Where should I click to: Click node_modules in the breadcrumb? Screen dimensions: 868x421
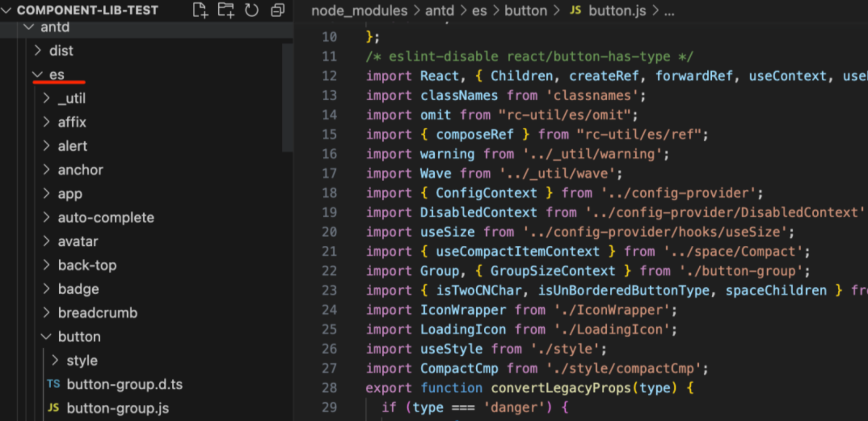359,11
